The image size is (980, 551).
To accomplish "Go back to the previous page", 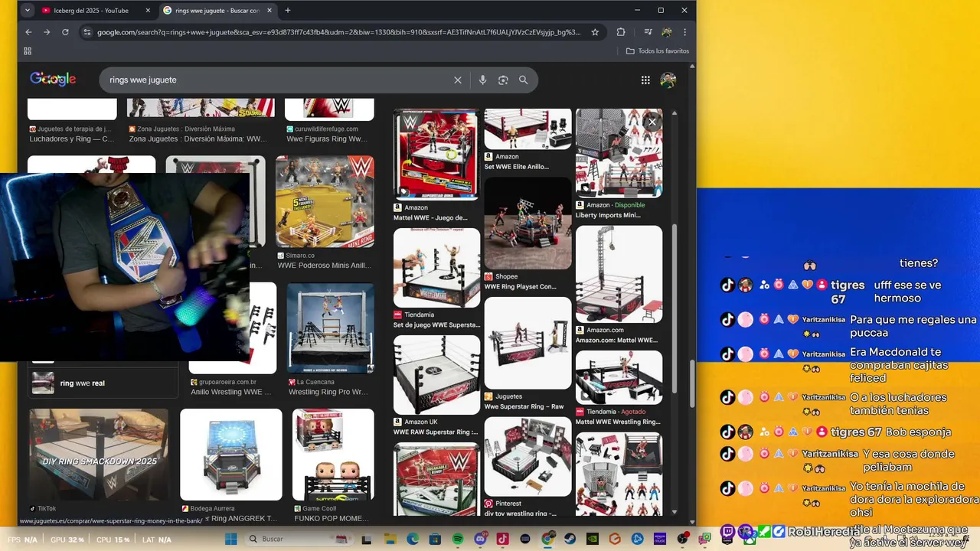I will (x=28, y=32).
